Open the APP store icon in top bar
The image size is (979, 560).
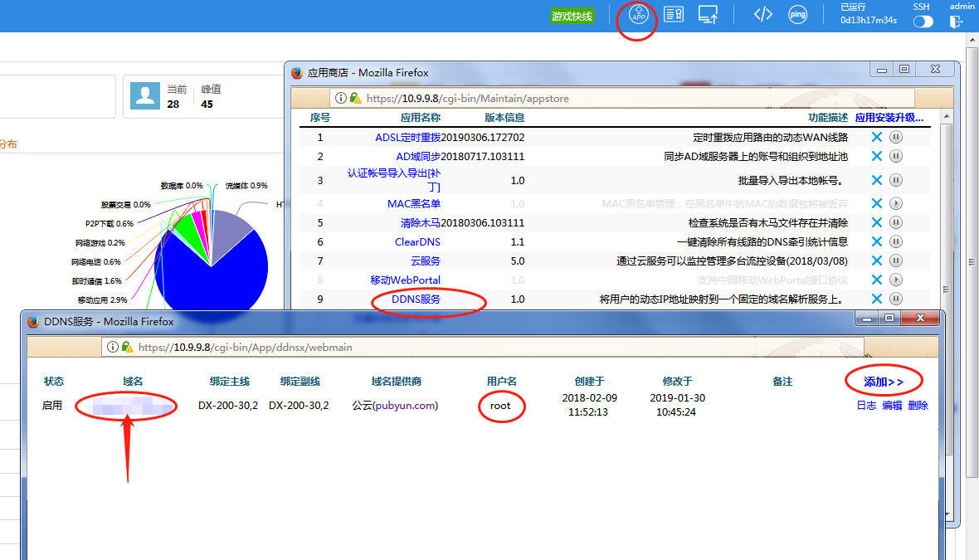point(638,15)
